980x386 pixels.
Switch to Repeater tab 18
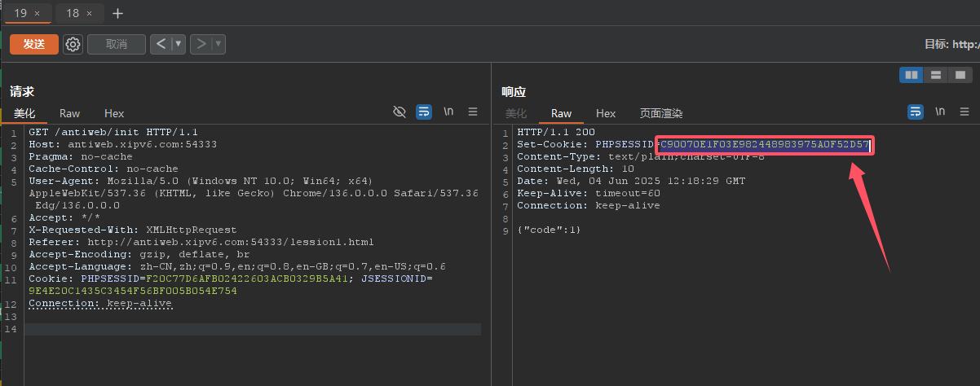point(73,13)
